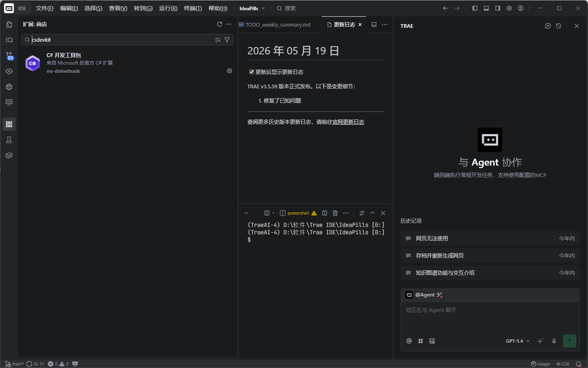Click CUE in the status bar
This screenshot has width=588, height=368.
(563, 364)
